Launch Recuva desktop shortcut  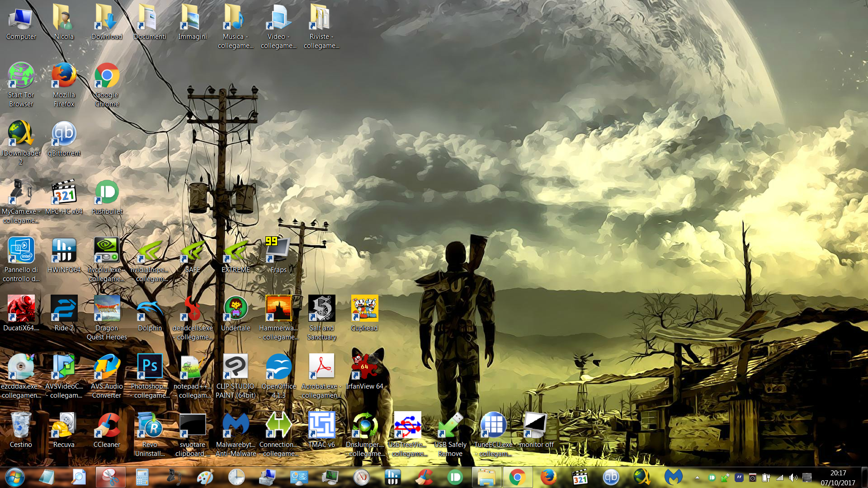(x=64, y=430)
